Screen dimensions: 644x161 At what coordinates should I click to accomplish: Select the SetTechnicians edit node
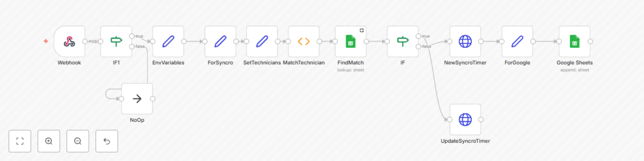coord(262,42)
